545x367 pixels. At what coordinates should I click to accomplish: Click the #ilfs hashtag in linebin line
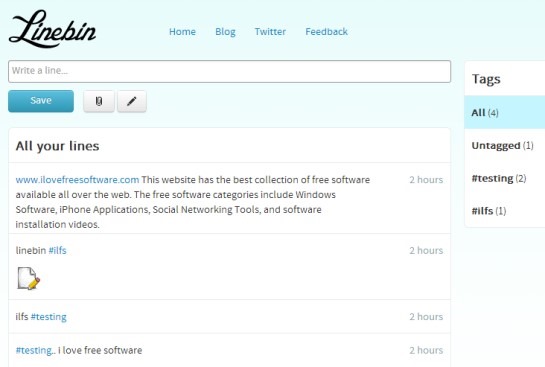pyautogui.click(x=57, y=250)
